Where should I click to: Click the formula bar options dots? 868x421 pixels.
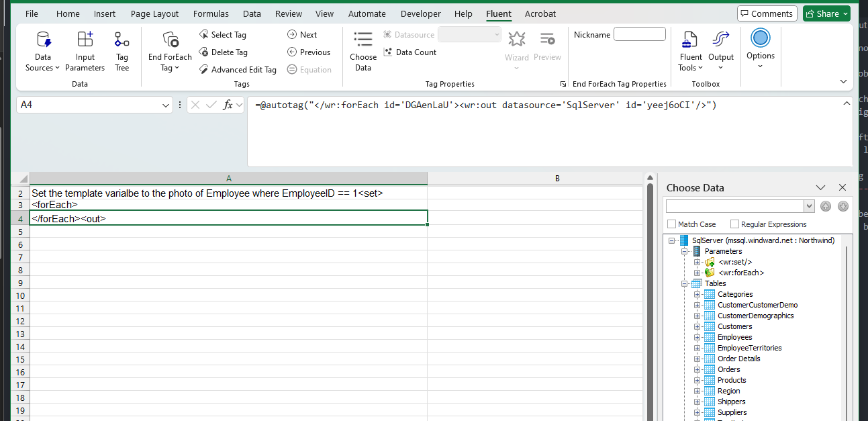coord(180,105)
